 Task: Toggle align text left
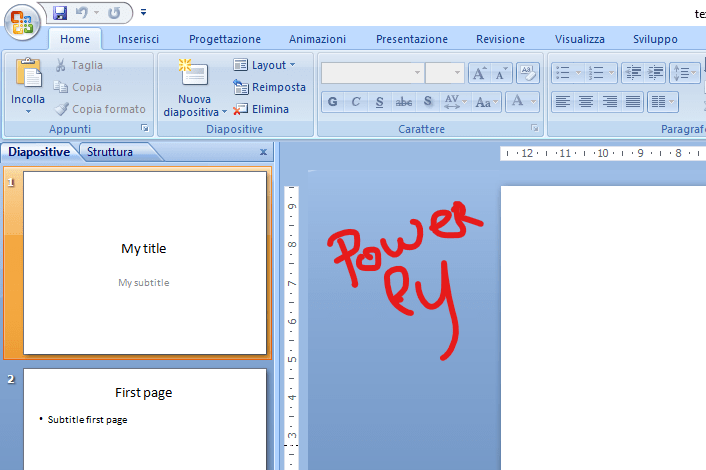coord(563,102)
